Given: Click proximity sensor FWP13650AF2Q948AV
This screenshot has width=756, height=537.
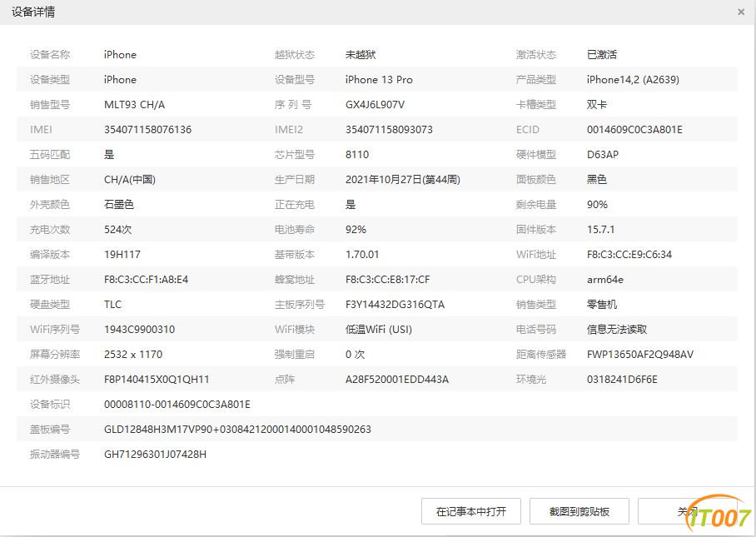Looking at the screenshot, I should click(x=640, y=356).
